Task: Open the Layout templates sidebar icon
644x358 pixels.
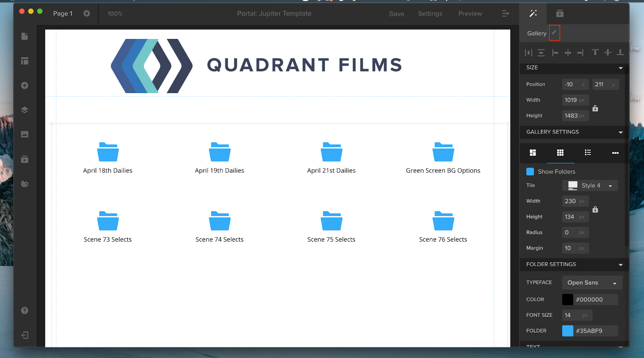Action: (25, 61)
